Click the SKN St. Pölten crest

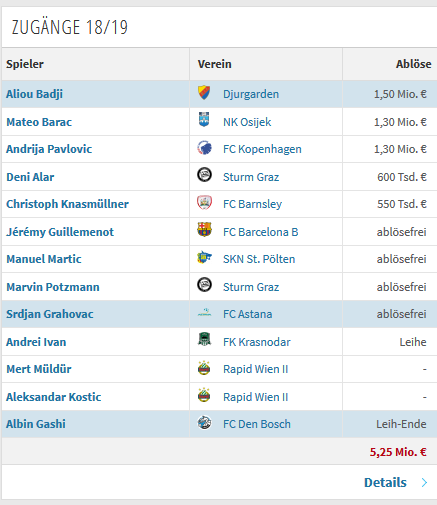click(204, 257)
